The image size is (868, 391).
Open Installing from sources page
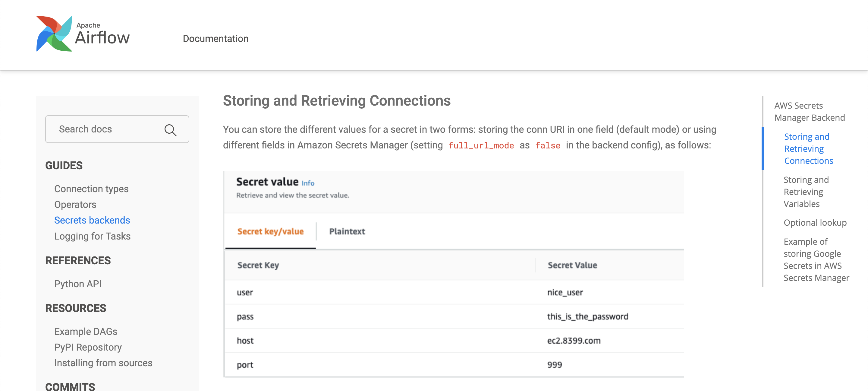[x=103, y=363]
